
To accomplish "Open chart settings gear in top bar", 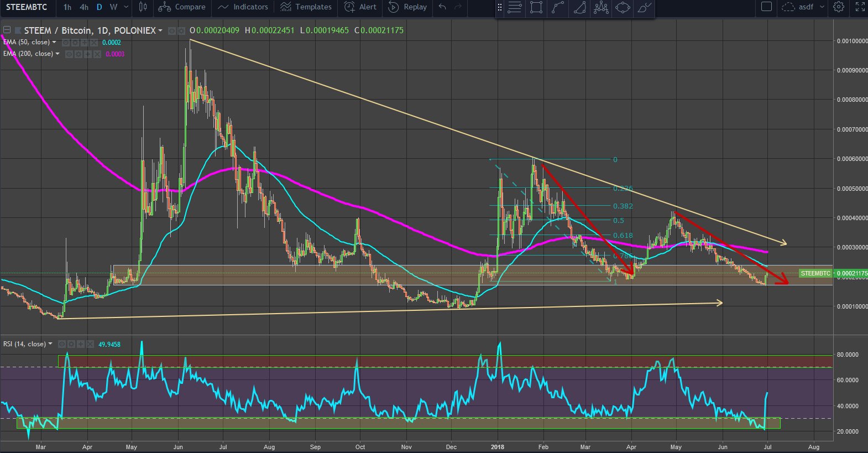I will (x=839, y=7).
